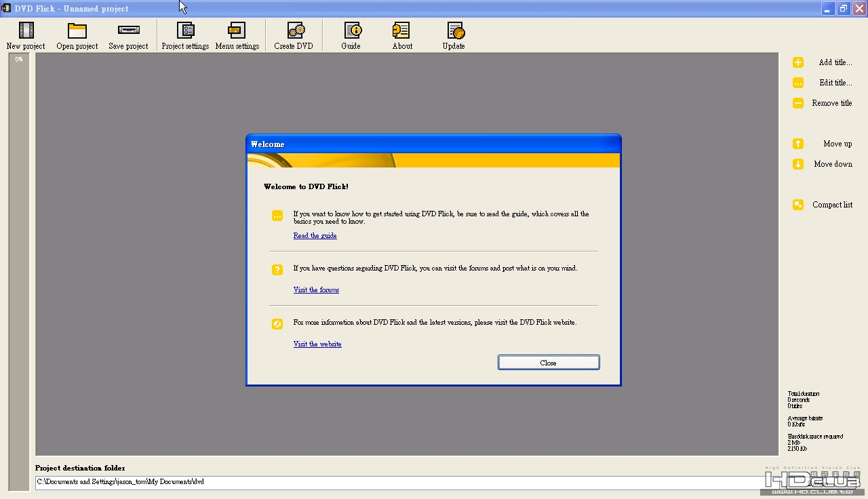Screen dimensions: 868x499
Task: Click the DVD Flick title bar icon
Action: point(6,9)
